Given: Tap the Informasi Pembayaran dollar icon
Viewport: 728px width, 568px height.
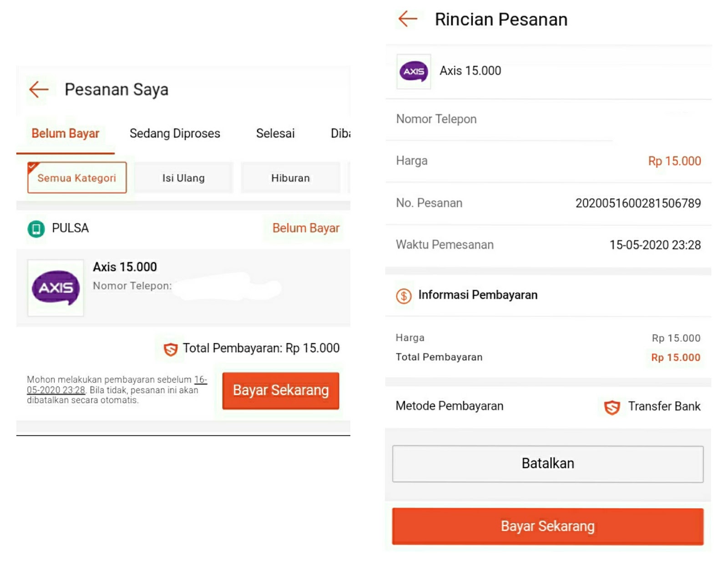Looking at the screenshot, I should click(x=404, y=296).
